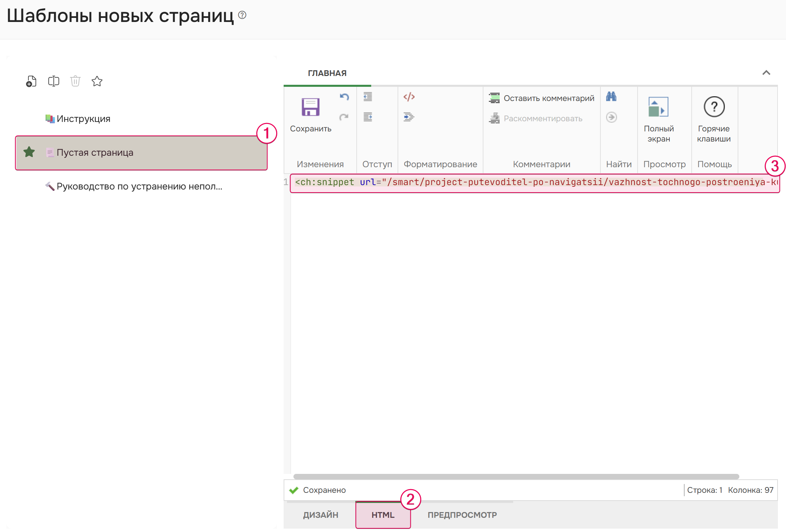Click the Save floppy disk icon

click(x=310, y=107)
